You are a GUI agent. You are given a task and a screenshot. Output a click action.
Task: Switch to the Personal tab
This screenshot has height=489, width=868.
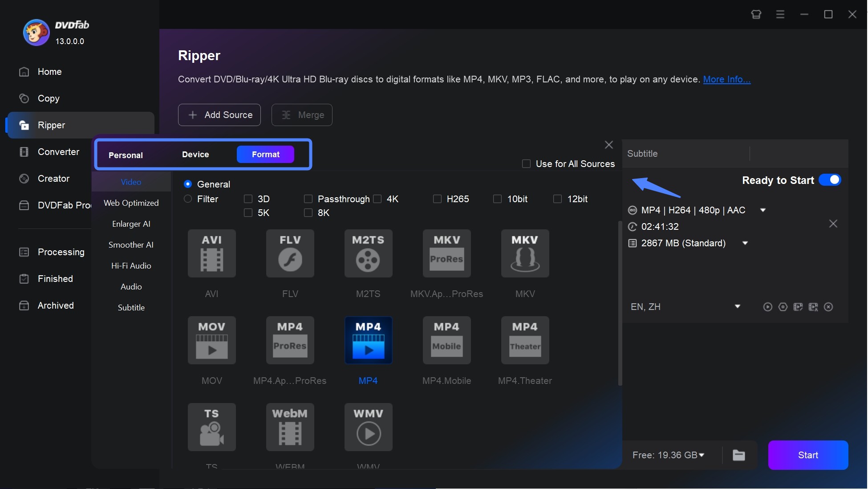(x=125, y=155)
